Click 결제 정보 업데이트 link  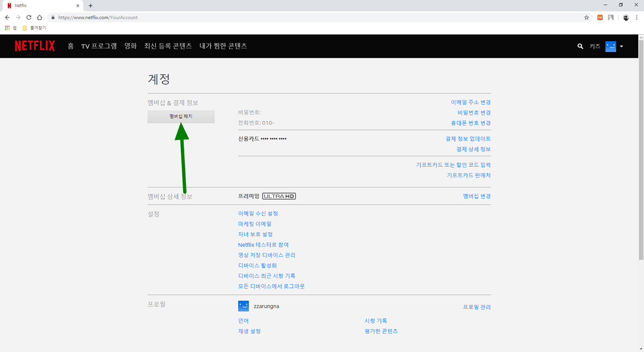click(x=468, y=139)
